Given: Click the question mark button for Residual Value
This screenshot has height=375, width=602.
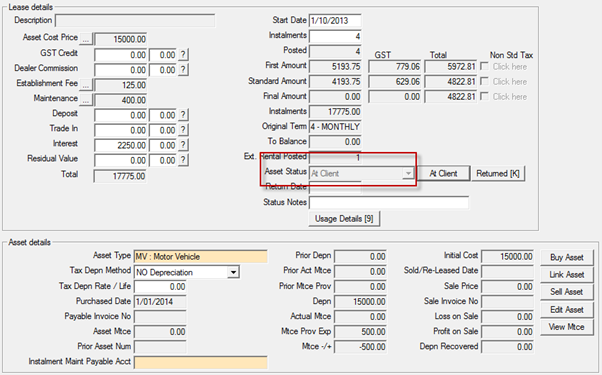Looking at the screenshot, I should tap(183, 160).
